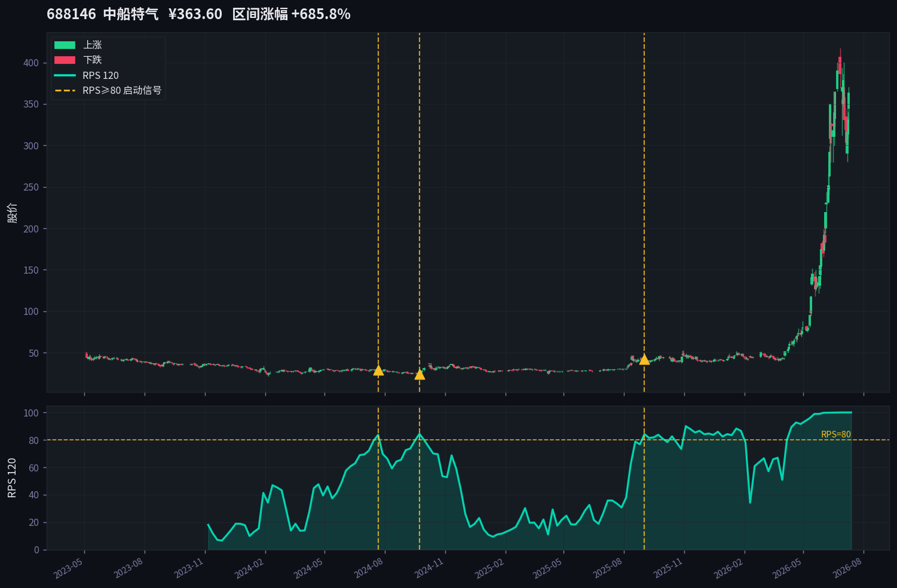Click the 2023-11 date label
Viewport: 897px width, 588px height.
190,568
